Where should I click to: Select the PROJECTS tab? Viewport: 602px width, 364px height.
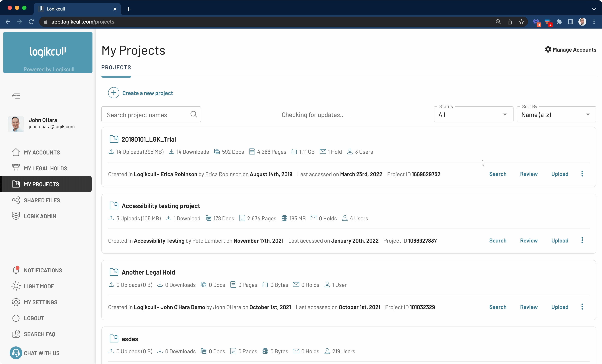coord(116,68)
